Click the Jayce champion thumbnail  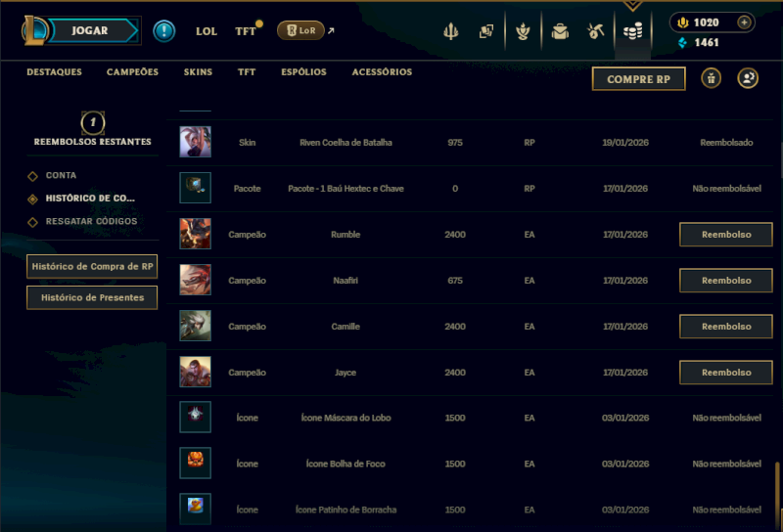[195, 372]
